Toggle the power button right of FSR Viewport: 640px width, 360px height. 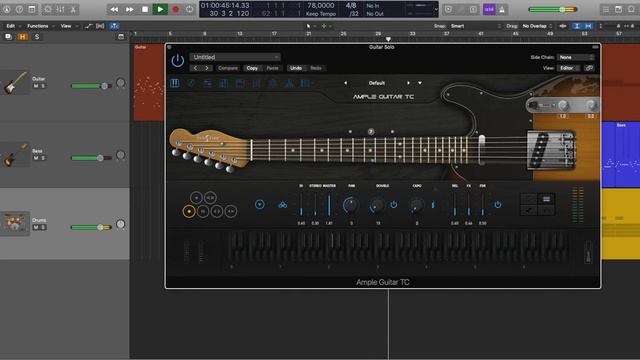coord(498,204)
